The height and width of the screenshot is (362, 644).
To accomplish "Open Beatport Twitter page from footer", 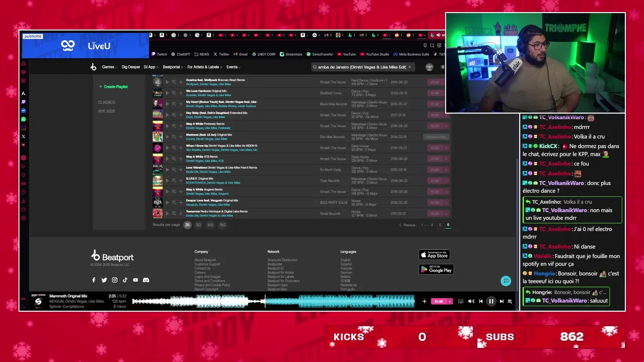I will 104,280.
